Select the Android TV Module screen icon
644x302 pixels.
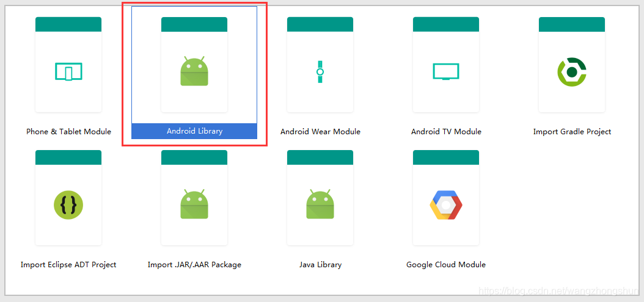tap(446, 71)
